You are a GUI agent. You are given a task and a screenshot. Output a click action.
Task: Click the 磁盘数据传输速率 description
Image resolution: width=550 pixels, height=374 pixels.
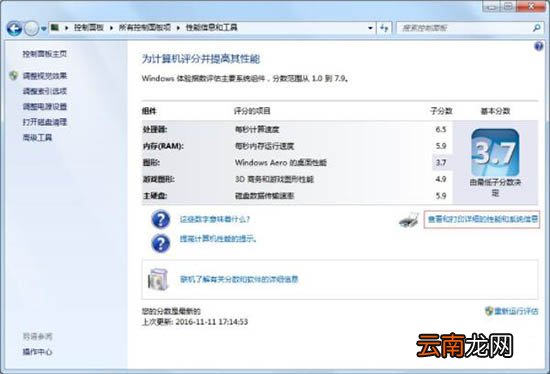coord(264,196)
